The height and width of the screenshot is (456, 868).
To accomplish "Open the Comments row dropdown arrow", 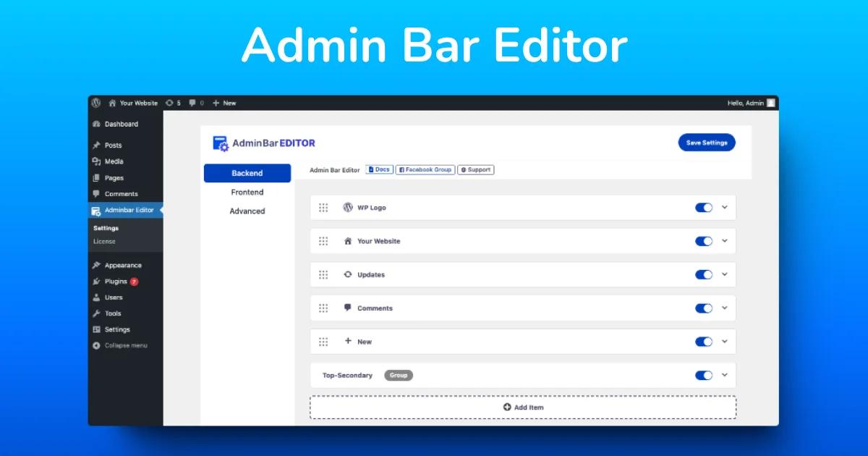I will [723, 308].
